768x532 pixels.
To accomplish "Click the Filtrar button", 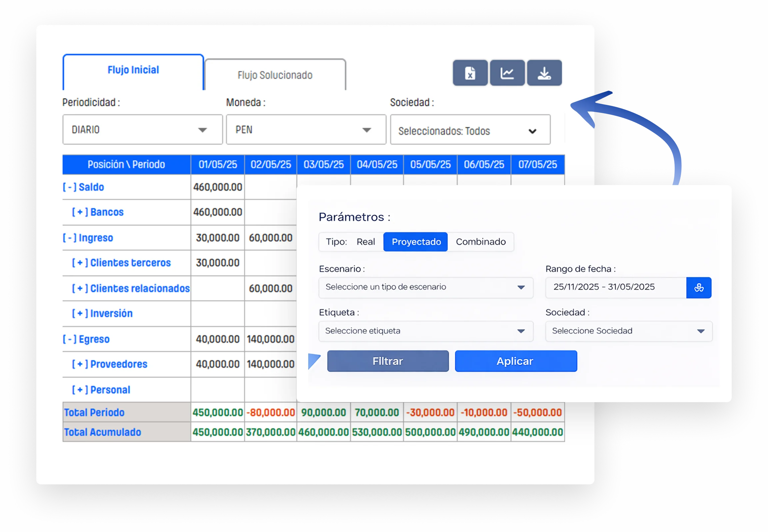I will 388,361.
